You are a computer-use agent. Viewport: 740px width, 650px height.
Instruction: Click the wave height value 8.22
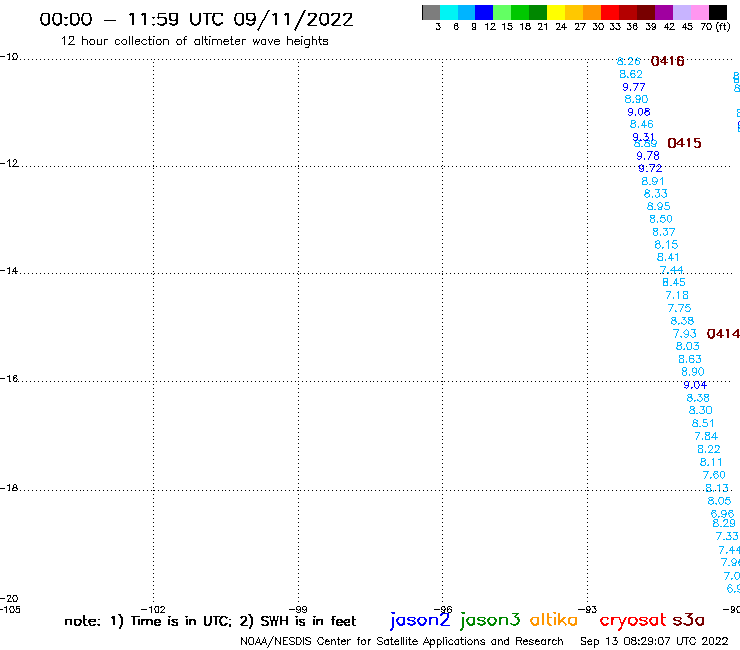tap(708, 449)
